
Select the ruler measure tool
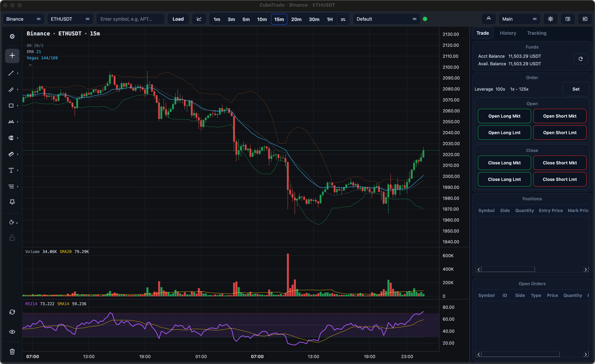pyautogui.click(x=11, y=154)
